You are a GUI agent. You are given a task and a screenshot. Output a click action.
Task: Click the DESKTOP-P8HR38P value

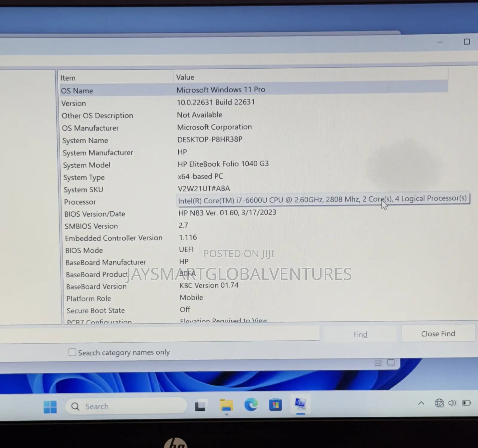click(x=210, y=139)
